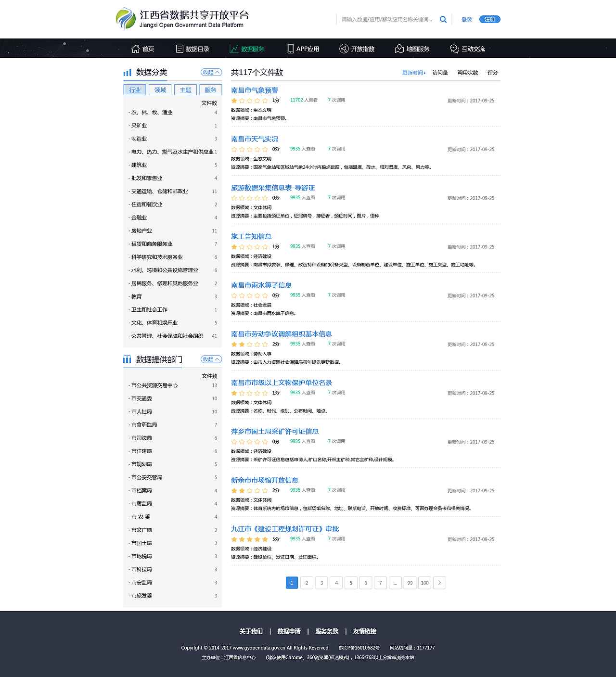The height and width of the screenshot is (677, 616).
Task: Click the pagination ellipsis button
Action: click(x=395, y=583)
